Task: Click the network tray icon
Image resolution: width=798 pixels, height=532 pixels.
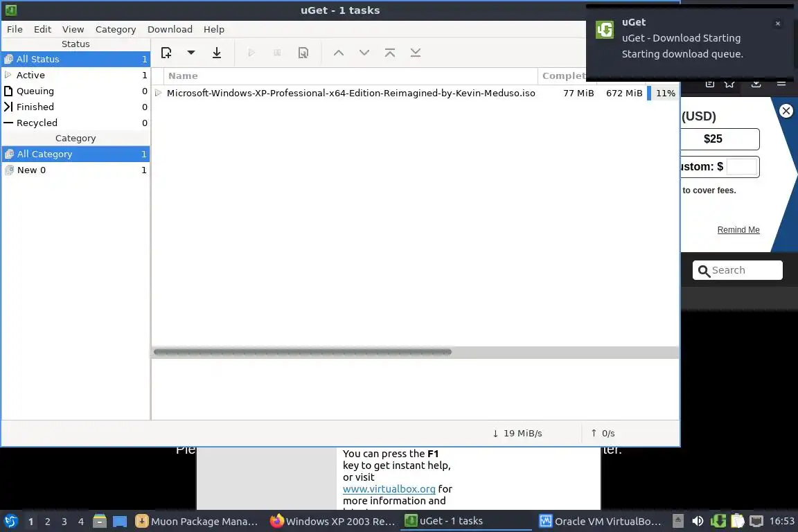Action: click(x=756, y=522)
